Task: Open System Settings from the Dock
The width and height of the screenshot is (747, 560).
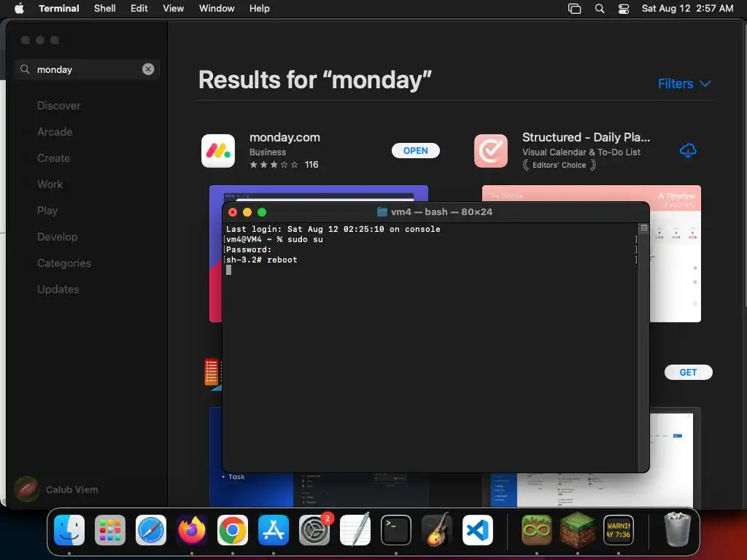Action: click(x=314, y=530)
